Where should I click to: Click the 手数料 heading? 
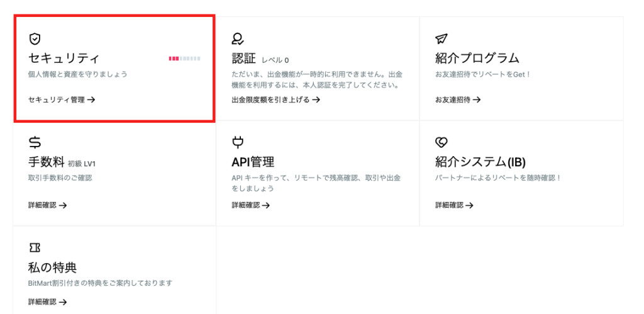coord(46,162)
